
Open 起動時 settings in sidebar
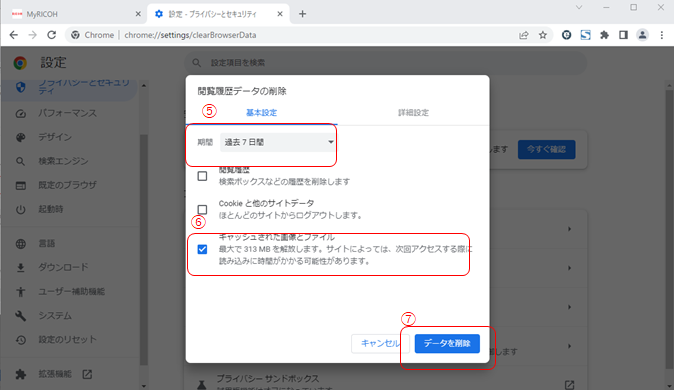point(50,209)
